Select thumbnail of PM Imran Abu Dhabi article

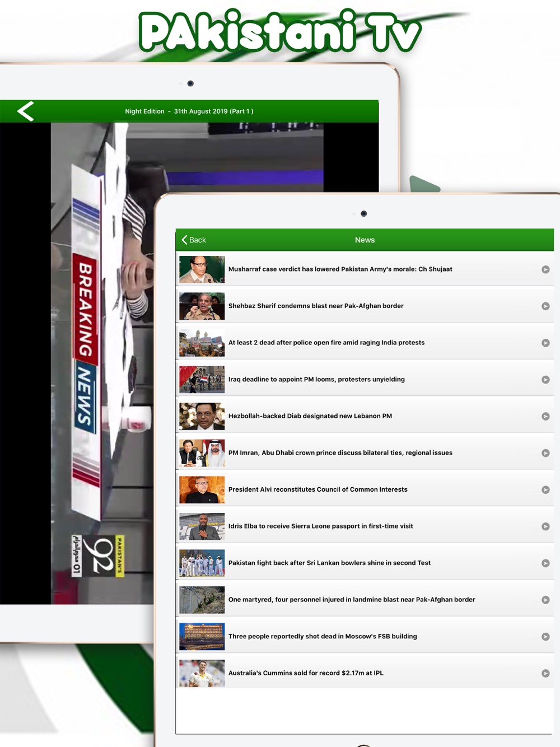(202, 452)
